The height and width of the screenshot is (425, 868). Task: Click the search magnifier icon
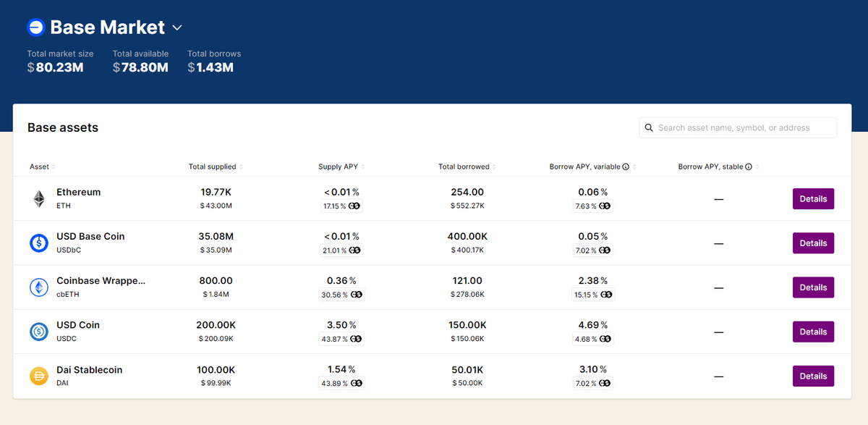[x=649, y=127]
